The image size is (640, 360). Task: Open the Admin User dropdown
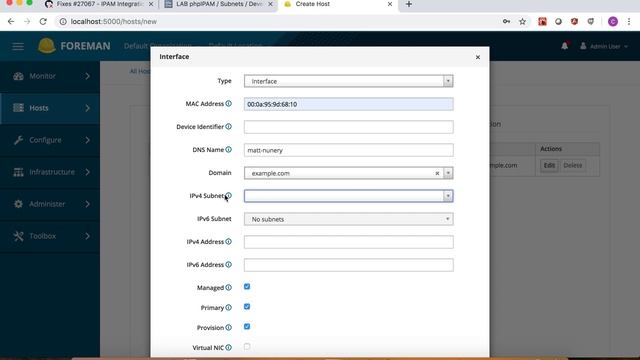604,46
